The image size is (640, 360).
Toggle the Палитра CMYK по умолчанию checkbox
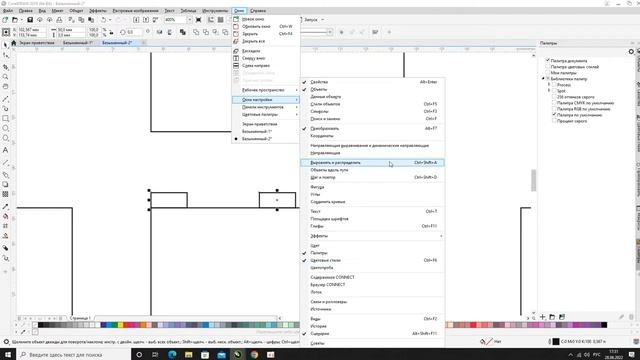click(554, 103)
